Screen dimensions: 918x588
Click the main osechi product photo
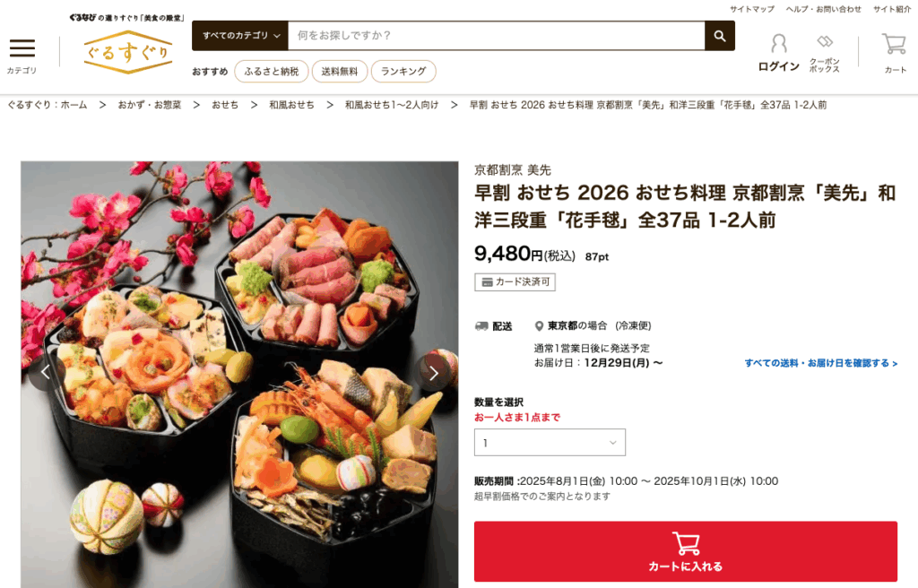239,375
